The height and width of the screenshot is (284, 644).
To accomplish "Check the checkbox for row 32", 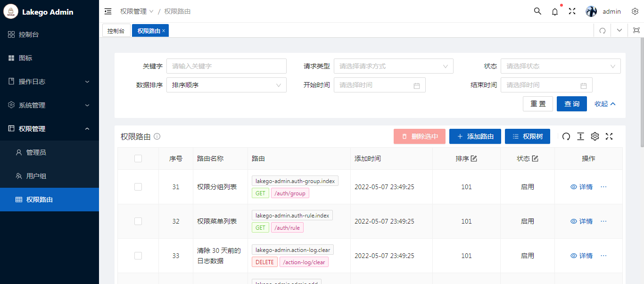I will 138,221.
